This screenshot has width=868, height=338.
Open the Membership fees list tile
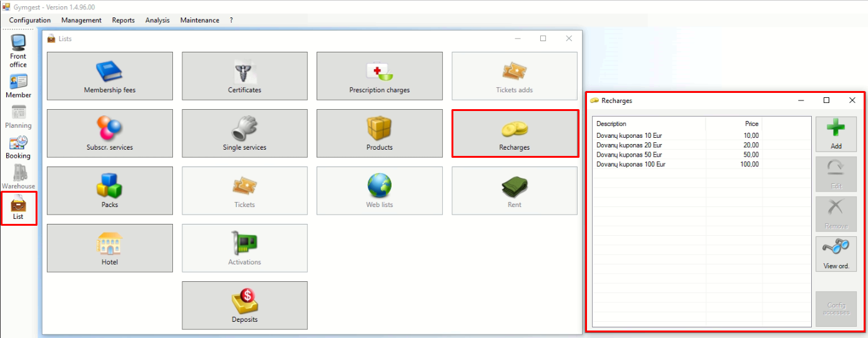(110, 76)
